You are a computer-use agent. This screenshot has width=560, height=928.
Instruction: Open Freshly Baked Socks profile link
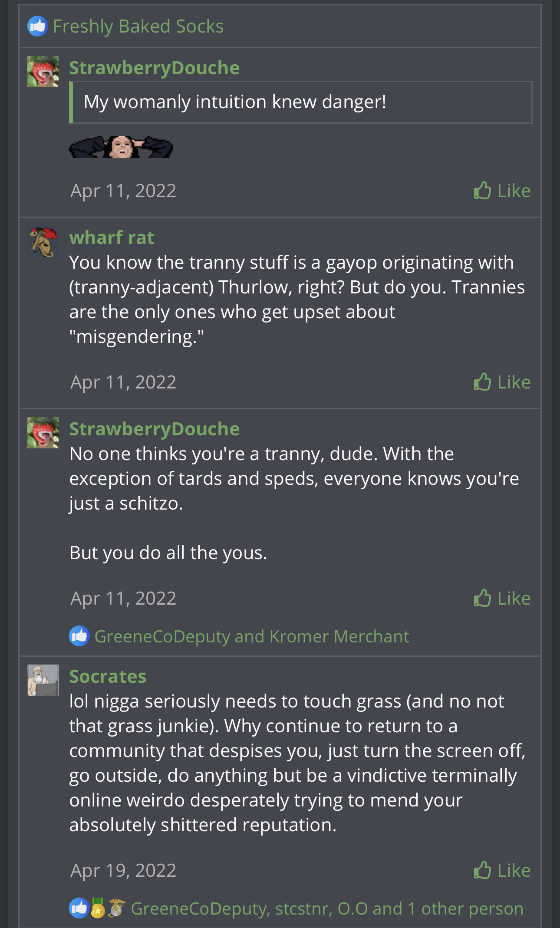coord(138,26)
